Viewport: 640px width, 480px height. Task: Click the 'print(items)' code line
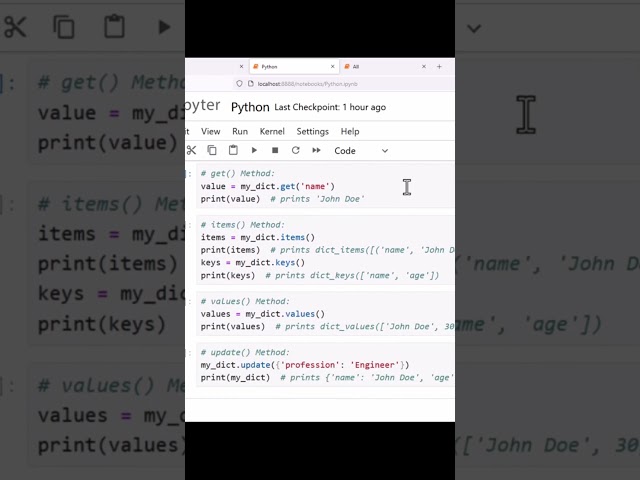(x=230, y=250)
